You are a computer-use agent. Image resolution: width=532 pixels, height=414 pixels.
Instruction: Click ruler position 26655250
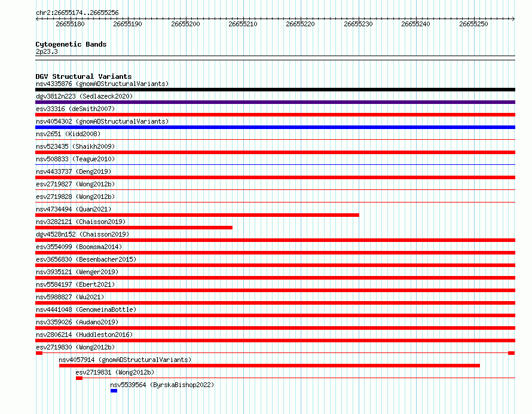pyautogui.click(x=473, y=24)
